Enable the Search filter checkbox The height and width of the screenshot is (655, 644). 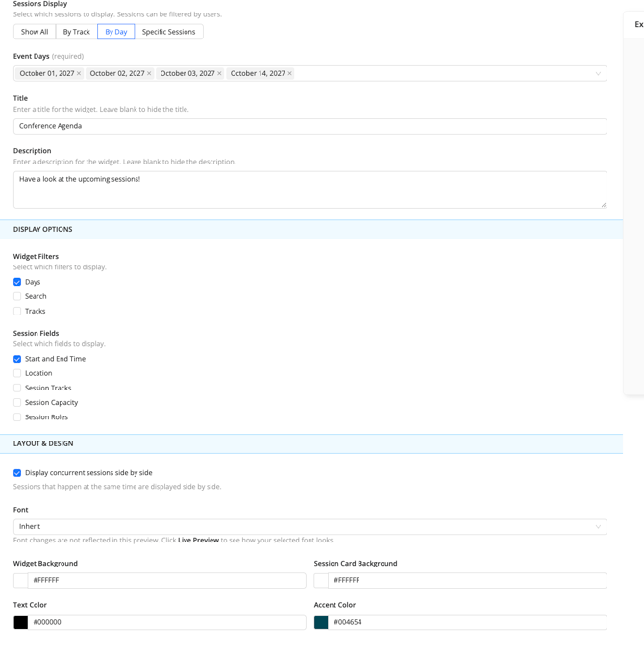pos(17,296)
